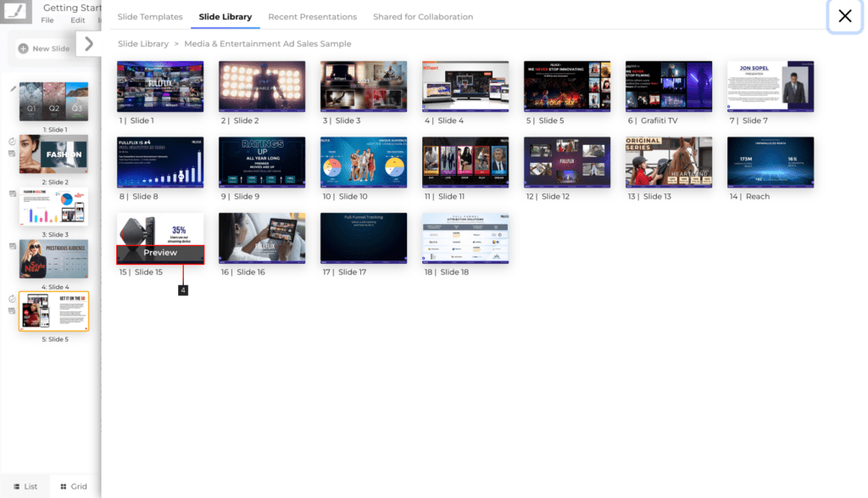The width and height of the screenshot is (868, 498).
Task: Collapse the panel using the chevron arrow
Action: click(x=89, y=44)
